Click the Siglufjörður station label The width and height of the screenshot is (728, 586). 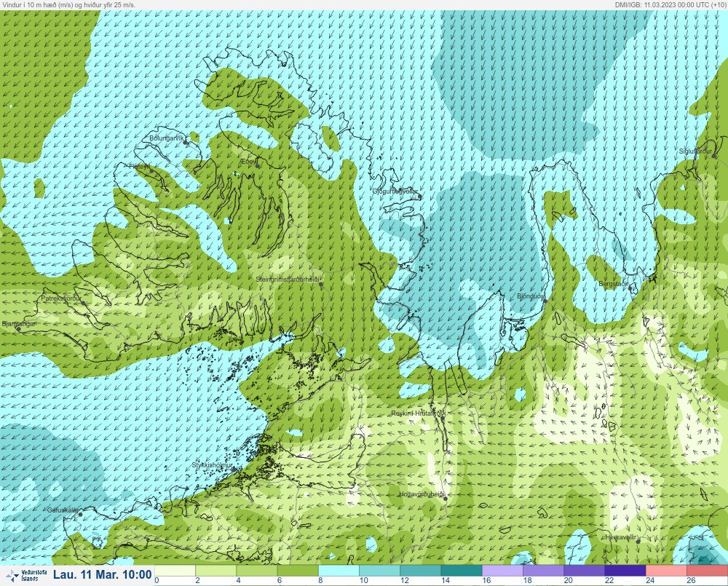695,151
